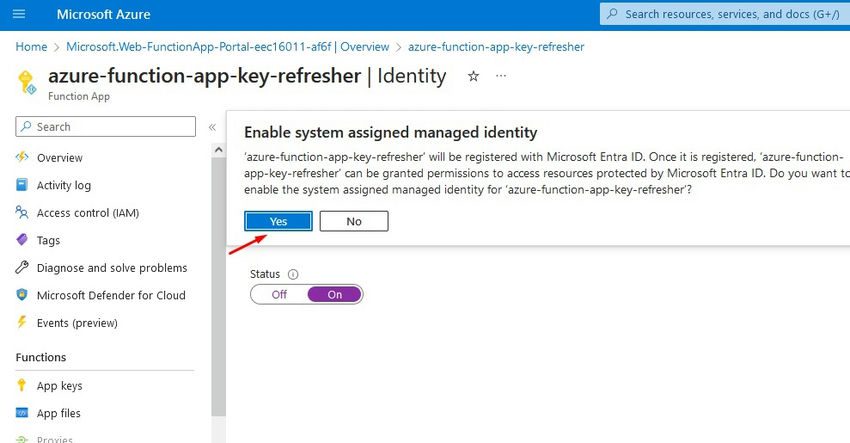Go to Home breadcrumb link
This screenshot has height=443, width=850.
point(31,47)
